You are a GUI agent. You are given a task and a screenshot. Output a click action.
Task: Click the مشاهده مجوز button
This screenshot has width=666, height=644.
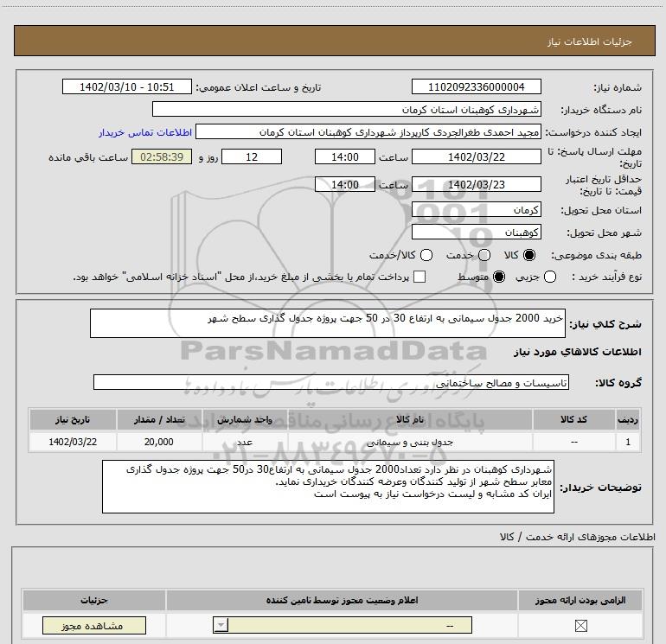[x=94, y=625]
